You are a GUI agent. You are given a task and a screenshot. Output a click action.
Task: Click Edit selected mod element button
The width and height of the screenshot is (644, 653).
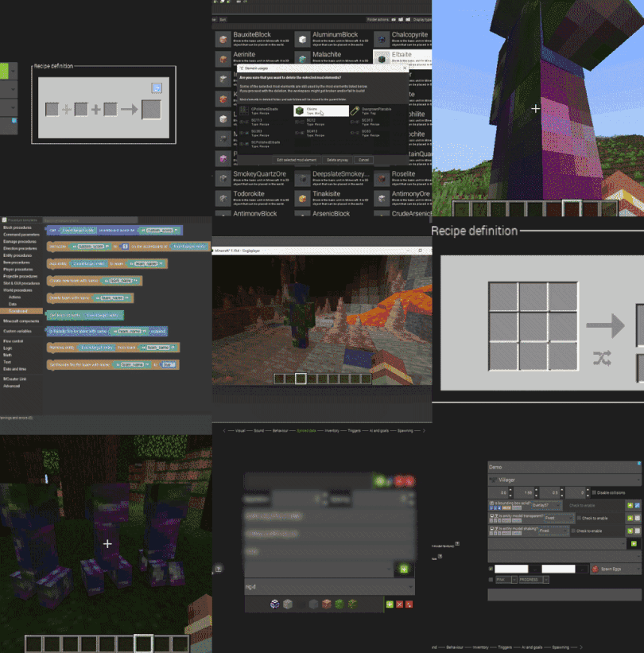tap(297, 160)
